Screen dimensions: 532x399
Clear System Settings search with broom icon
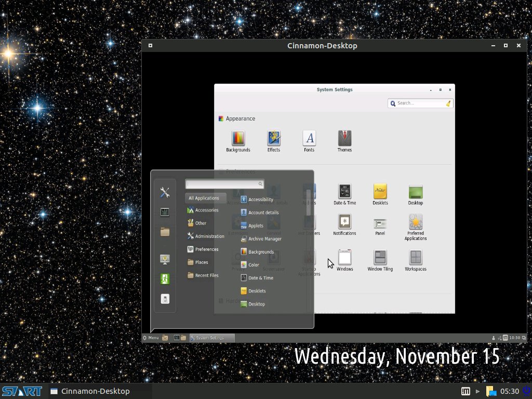(x=448, y=103)
